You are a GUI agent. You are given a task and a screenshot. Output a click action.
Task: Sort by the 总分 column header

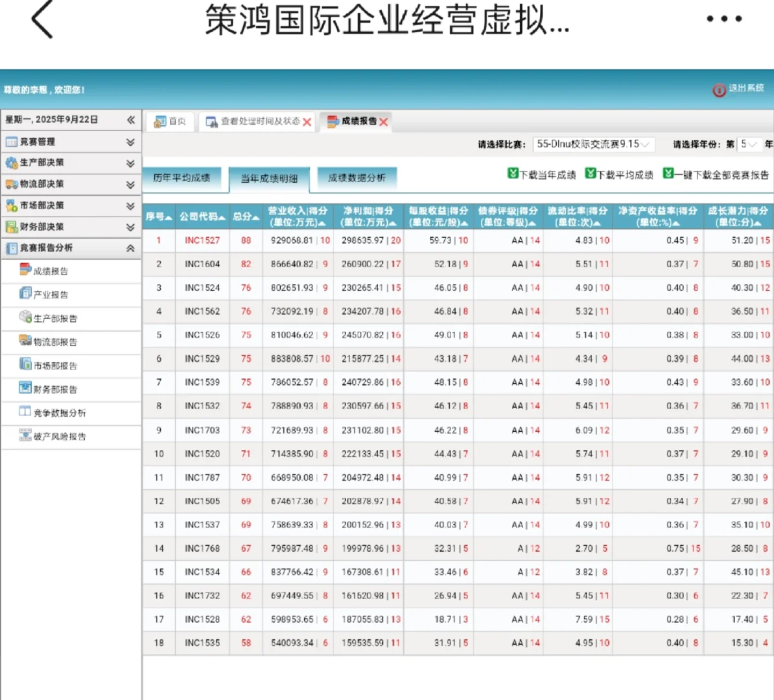(246, 216)
